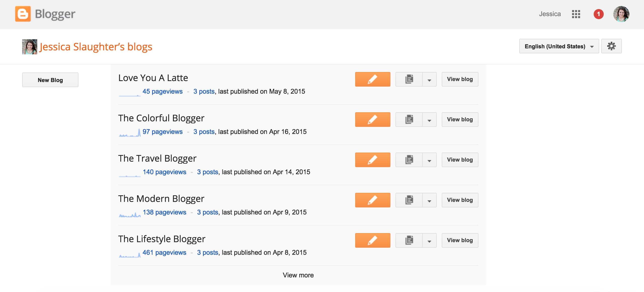Viewport: 644px width, 292px height.
Task: Open the Google apps grid icon
Action: pyautogui.click(x=576, y=14)
